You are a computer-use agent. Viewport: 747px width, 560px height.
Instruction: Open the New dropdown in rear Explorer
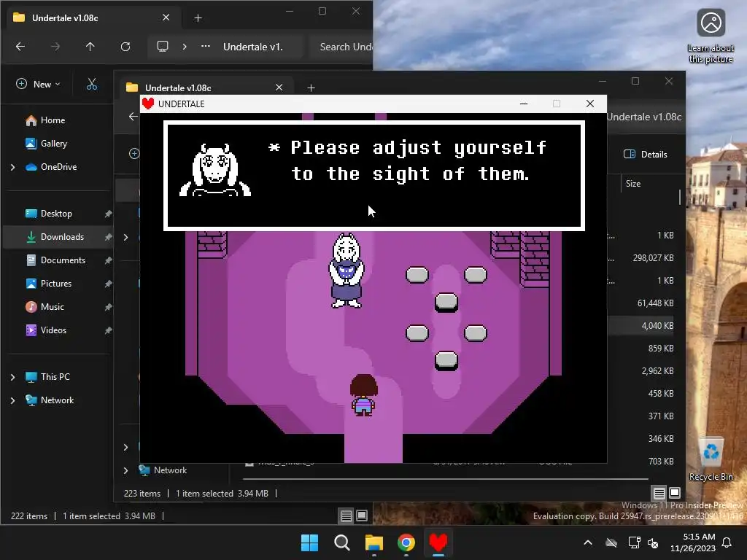pyautogui.click(x=38, y=85)
